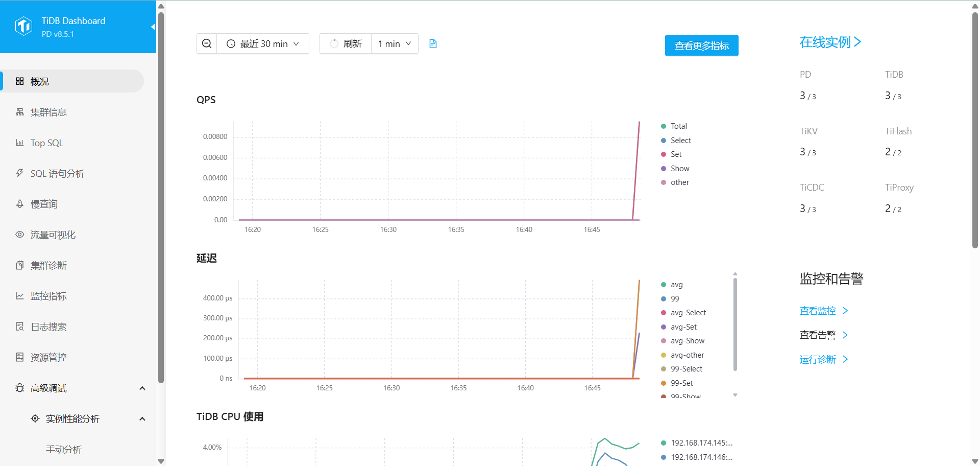The height and width of the screenshot is (466, 980).
Task: Click the 集群诊断 clipboard icon
Action: pyautogui.click(x=20, y=265)
